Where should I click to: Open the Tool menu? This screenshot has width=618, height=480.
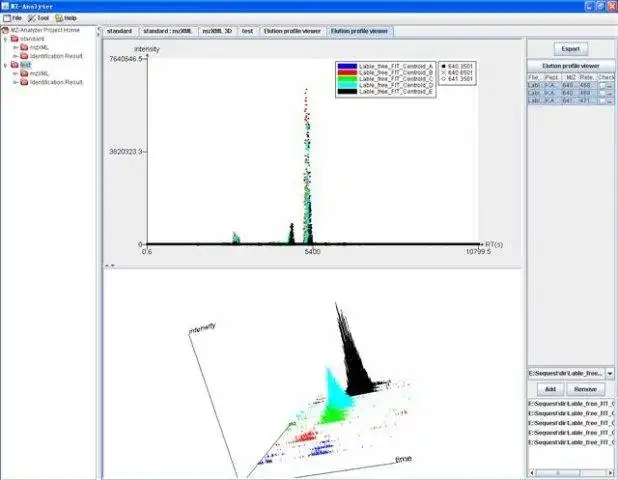[38, 18]
